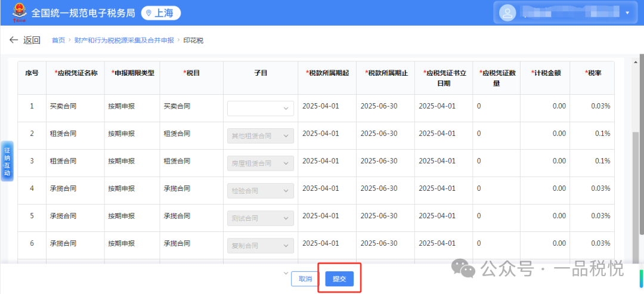Click the back arrow beside 返回
The image size is (644, 294).
pyautogui.click(x=13, y=40)
